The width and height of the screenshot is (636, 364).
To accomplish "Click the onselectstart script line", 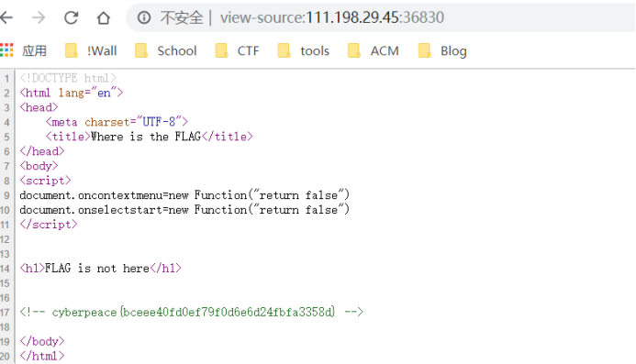I will (184, 210).
